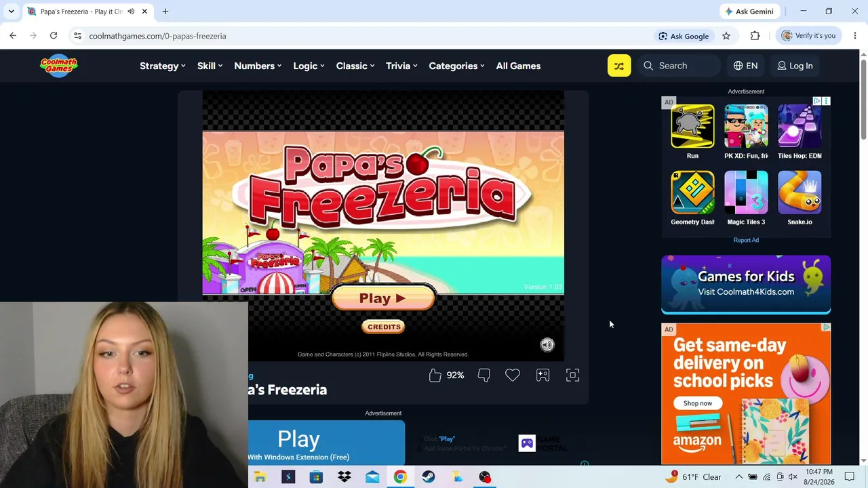Expand the Numbers menu
The width and height of the screenshot is (868, 488).
(x=258, y=66)
